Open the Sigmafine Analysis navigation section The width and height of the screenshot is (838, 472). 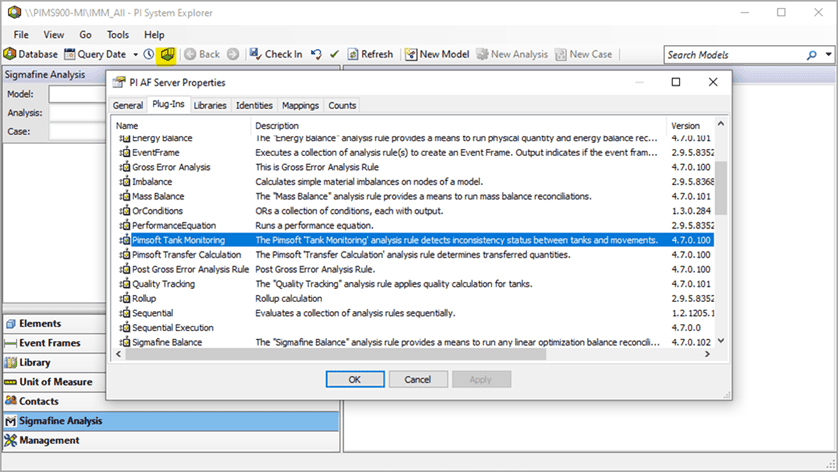171,421
